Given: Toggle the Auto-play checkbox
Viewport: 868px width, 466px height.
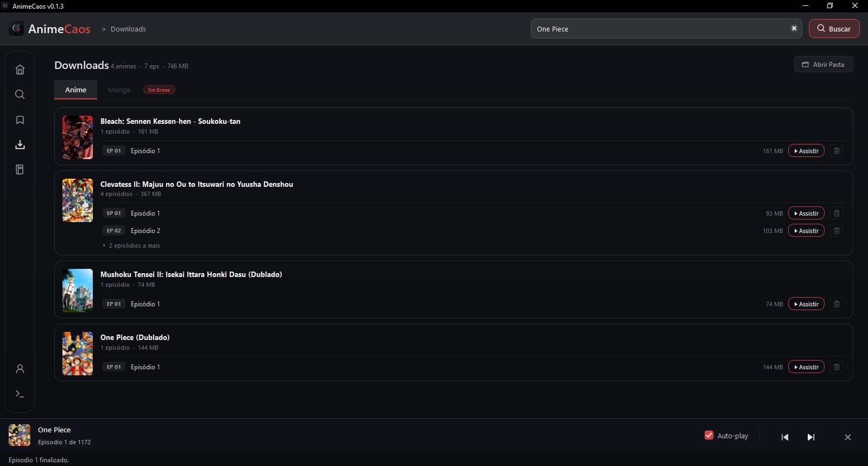Looking at the screenshot, I should [709, 435].
